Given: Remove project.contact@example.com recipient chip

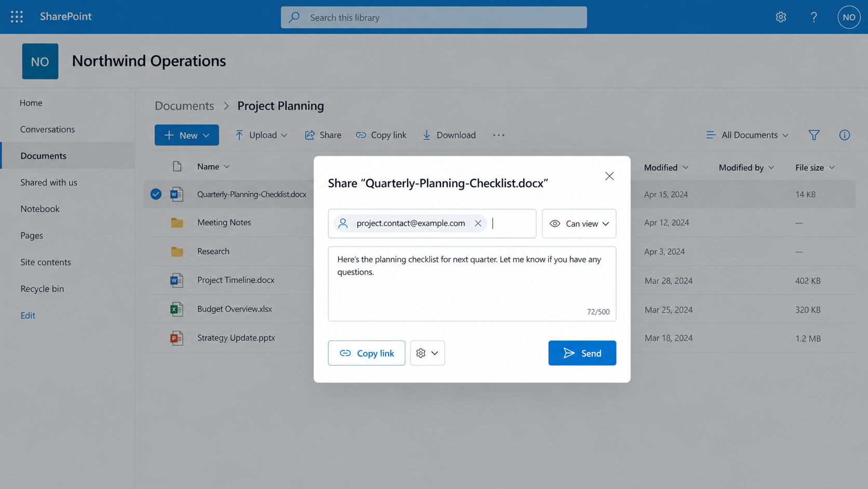Looking at the screenshot, I should tap(478, 223).
